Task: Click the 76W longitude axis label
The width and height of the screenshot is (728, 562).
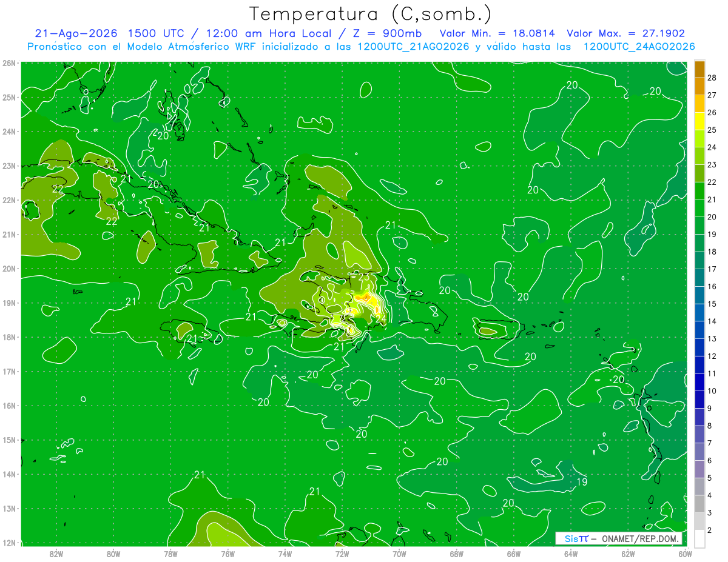Action: point(227,554)
